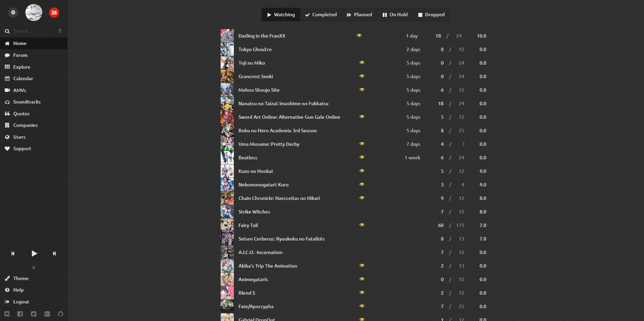This screenshot has width=644, height=321.
Task: Open Companies in sidebar
Action: pos(34,125)
